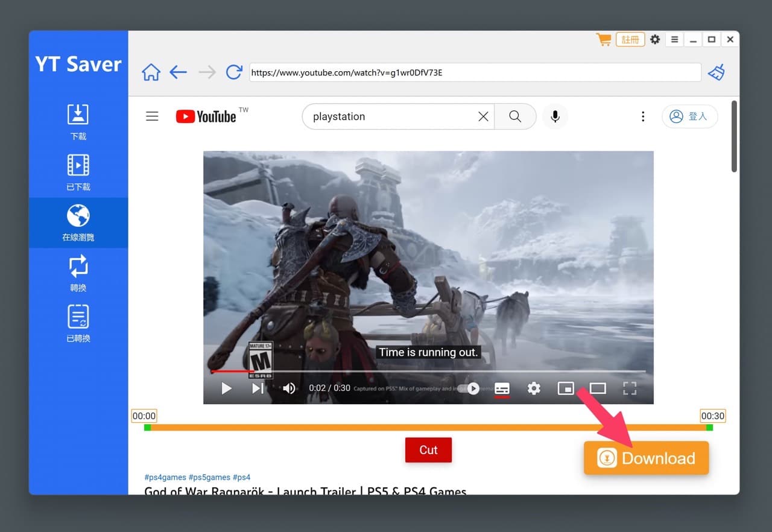This screenshot has height=532, width=772.
Task: Toggle subtitles closed captions
Action: (x=502, y=388)
